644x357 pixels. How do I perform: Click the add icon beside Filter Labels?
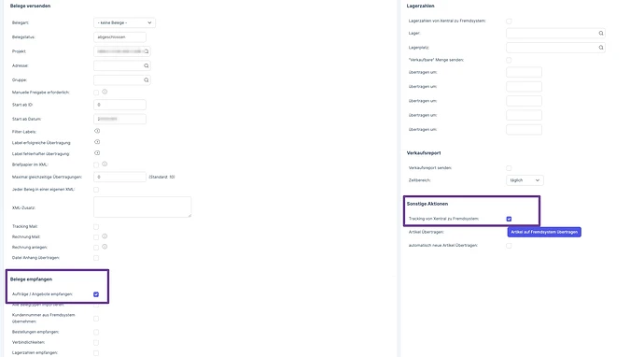click(97, 131)
